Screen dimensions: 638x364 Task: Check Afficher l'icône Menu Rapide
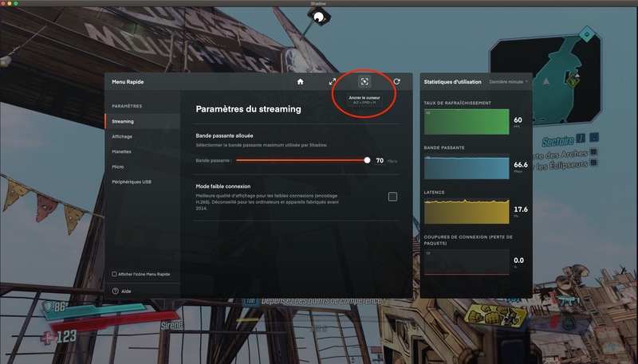(x=114, y=274)
